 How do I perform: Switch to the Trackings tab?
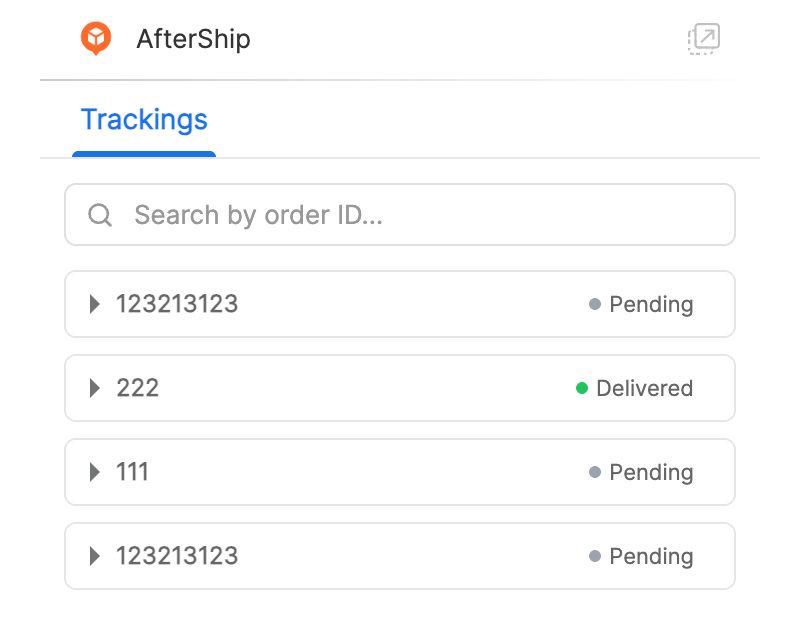click(x=144, y=120)
